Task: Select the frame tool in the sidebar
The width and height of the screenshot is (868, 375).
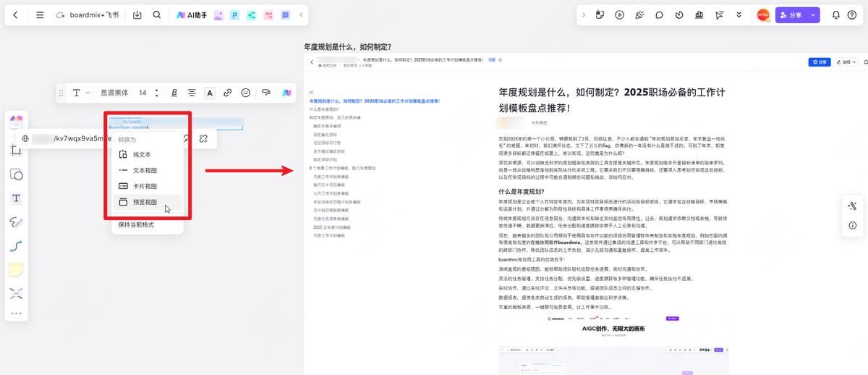Action: (x=16, y=151)
